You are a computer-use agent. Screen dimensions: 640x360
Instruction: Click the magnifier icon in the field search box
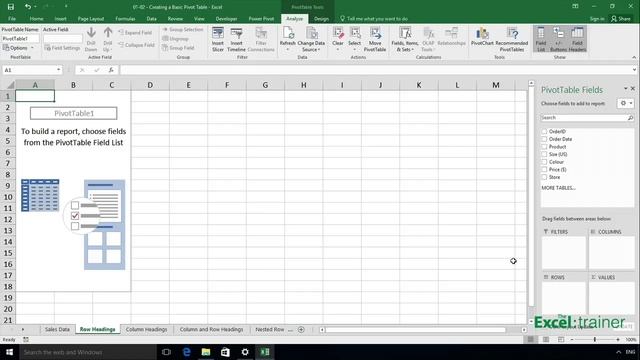[630, 118]
